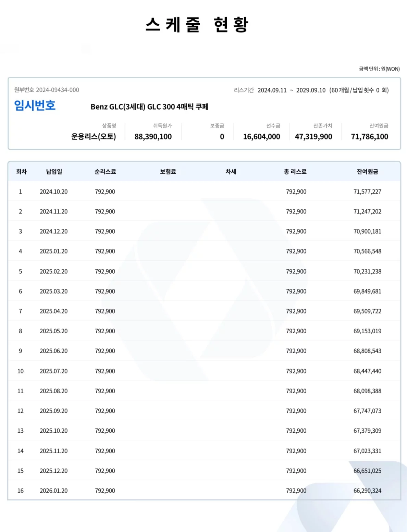This screenshot has height=532, width=407.
Task: Click the 총 리스료 column header
Action: tap(295, 172)
